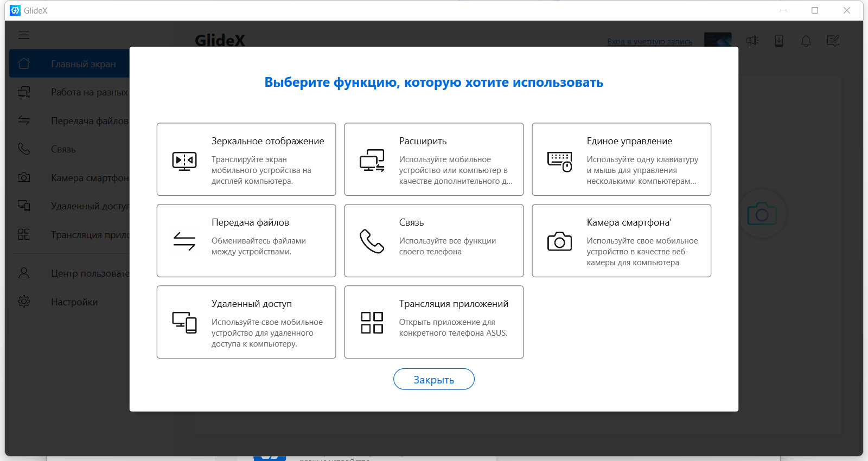Click the GlideX heading behind the dialog
Image resolution: width=868 pixels, height=461 pixels.
220,40
